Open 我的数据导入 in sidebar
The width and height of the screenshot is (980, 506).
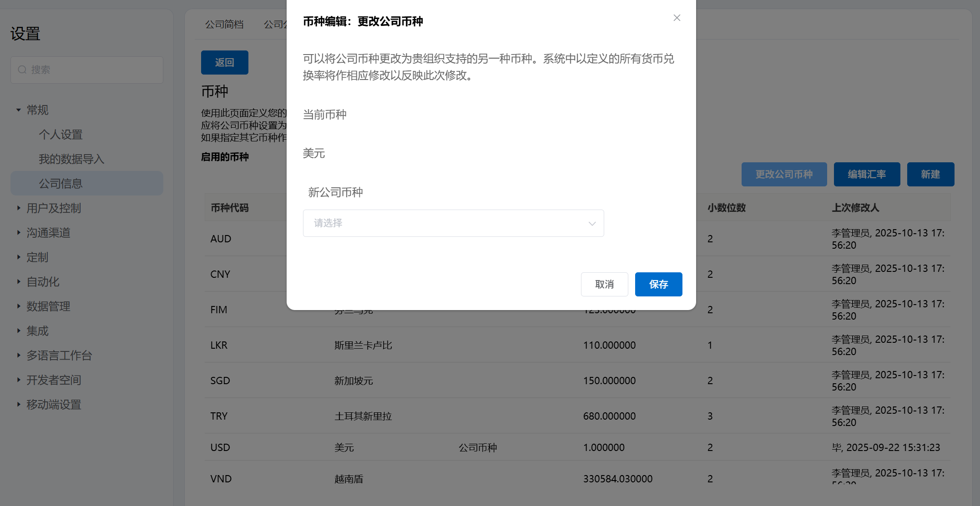pos(71,159)
